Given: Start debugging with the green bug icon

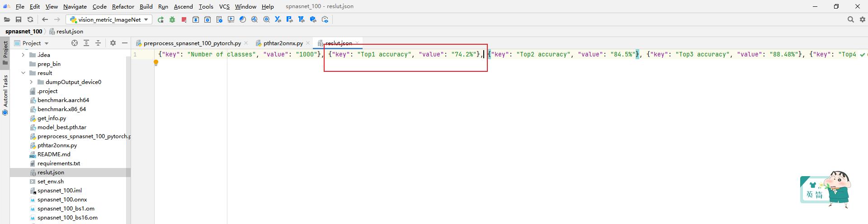Looking at the screenshot, I should point(172,19).
